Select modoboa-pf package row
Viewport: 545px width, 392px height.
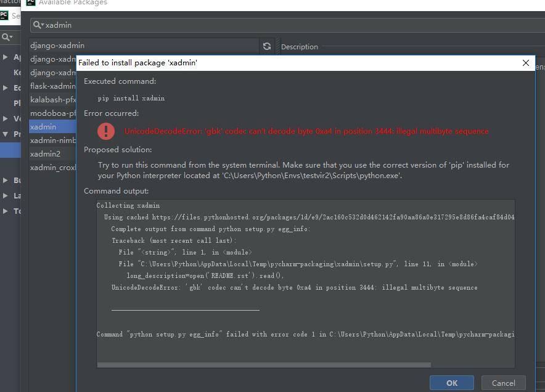52,113
